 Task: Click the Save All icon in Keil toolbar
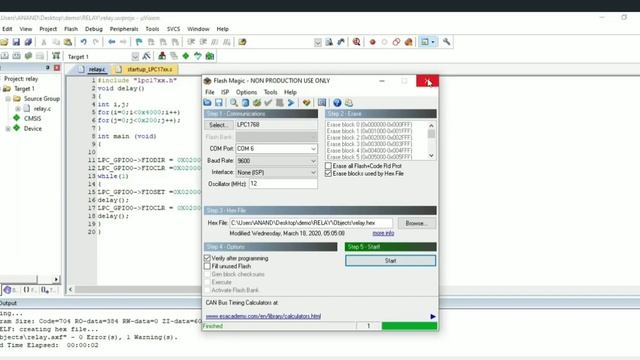(28, 42)
